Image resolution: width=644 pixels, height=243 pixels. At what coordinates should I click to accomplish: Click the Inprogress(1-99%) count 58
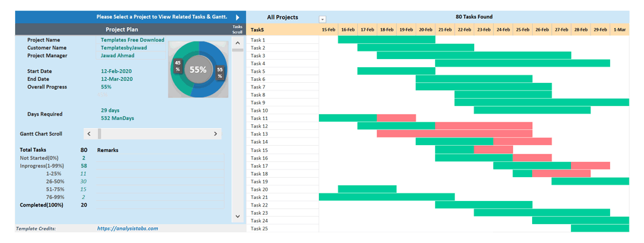point(84,166)
